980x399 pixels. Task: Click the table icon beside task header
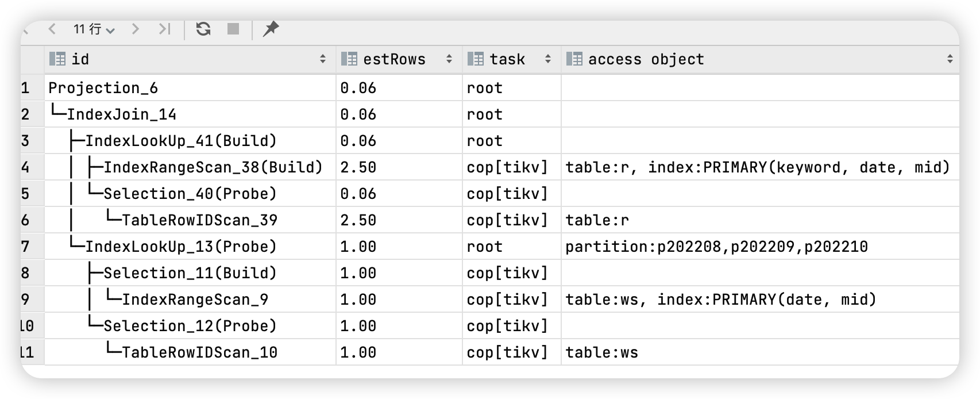[x=476, y=59]
